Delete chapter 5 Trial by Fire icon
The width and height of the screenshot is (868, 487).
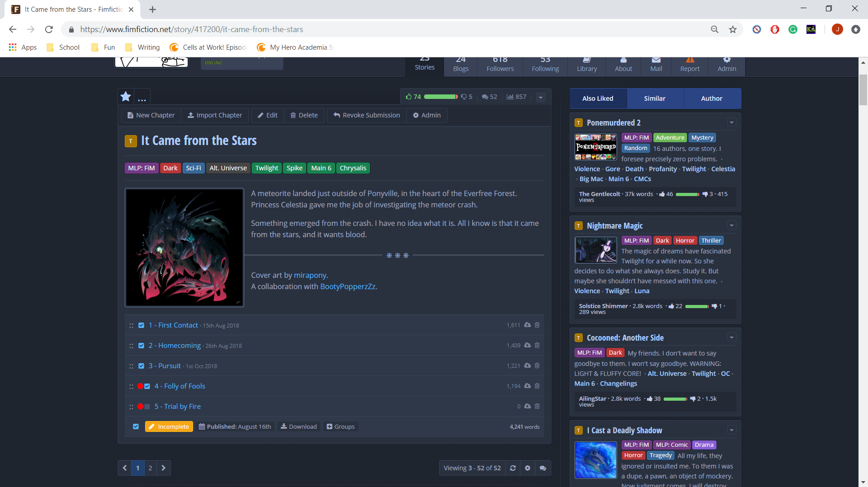537,406
